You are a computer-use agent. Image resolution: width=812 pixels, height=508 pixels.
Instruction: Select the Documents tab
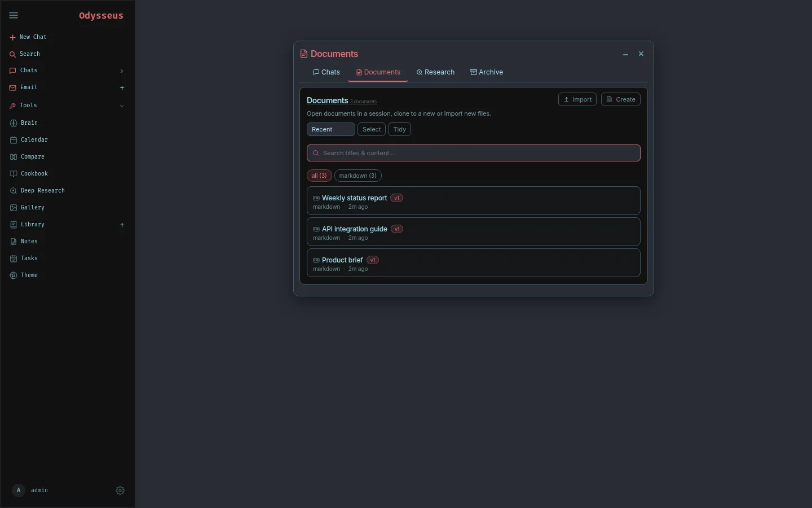click(378, 72)
